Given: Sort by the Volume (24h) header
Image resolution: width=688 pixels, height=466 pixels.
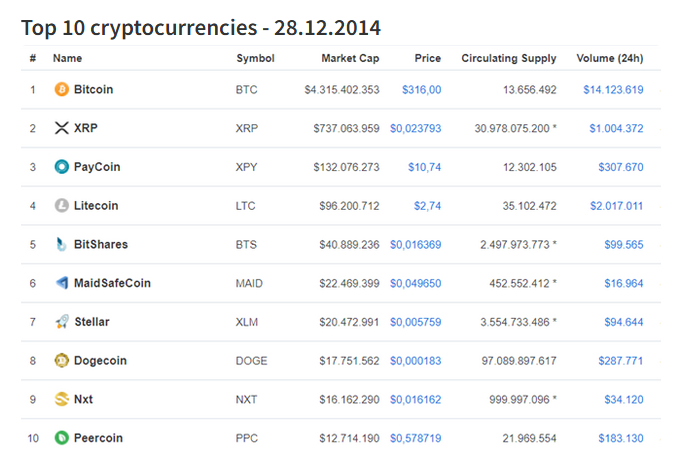Looking at the screenshot, I should click(610, 58).
